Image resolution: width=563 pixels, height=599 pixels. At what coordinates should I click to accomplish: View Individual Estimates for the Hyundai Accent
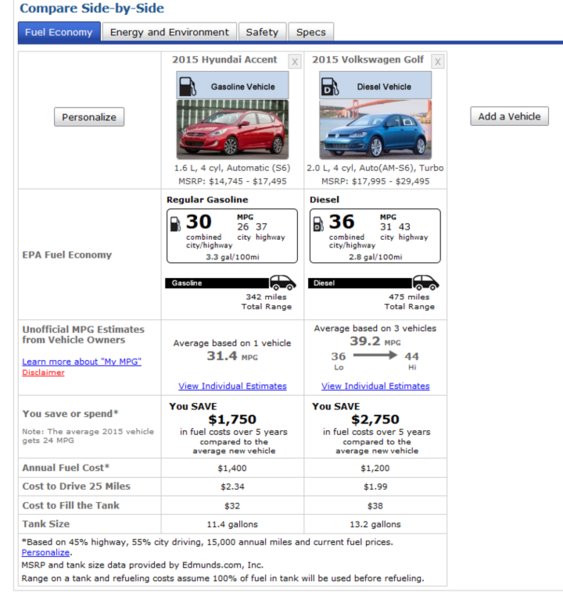232,386
